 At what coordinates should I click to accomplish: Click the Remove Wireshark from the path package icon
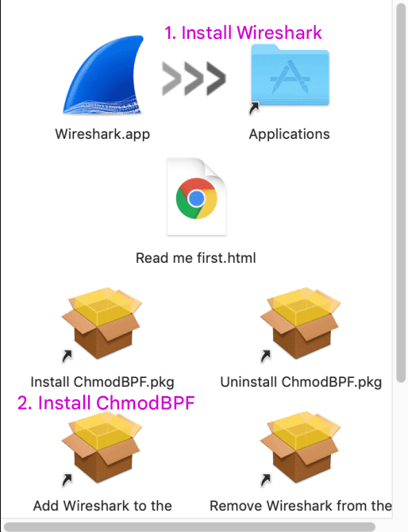(301, 447)
